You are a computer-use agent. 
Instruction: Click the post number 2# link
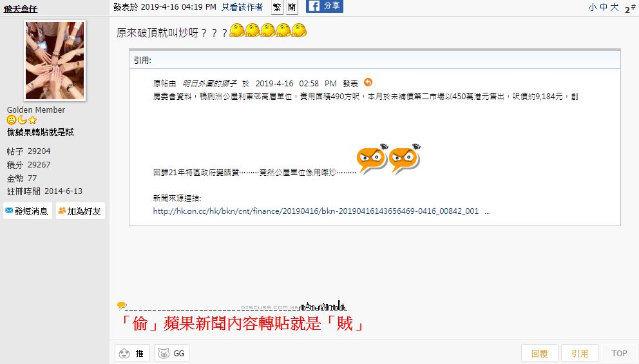pyautogui.click(x=630, y=8)
